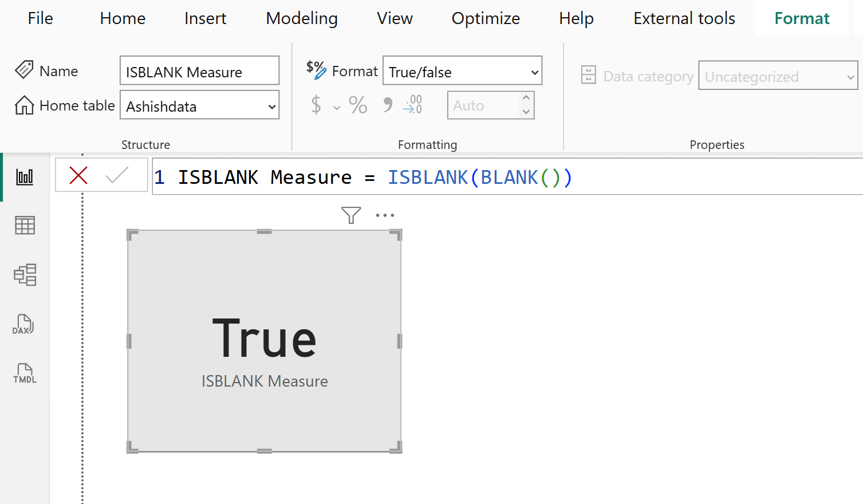
Task: Click the thousands separator (comma) formatting icon
Action: 387,105
